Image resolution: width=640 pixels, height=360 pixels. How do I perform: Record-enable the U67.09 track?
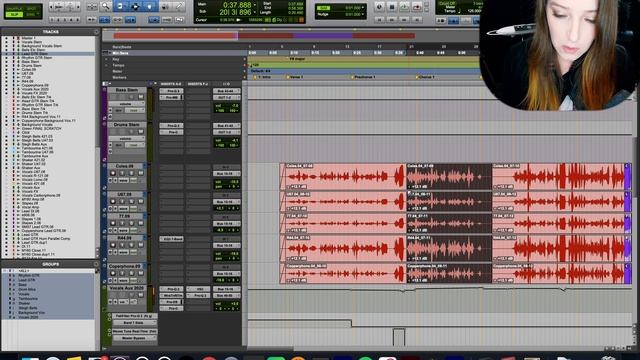[113, 202]
